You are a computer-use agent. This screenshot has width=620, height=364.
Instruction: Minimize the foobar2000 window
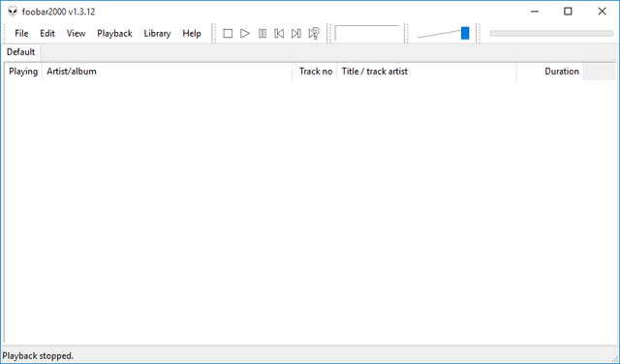point(535,12)
